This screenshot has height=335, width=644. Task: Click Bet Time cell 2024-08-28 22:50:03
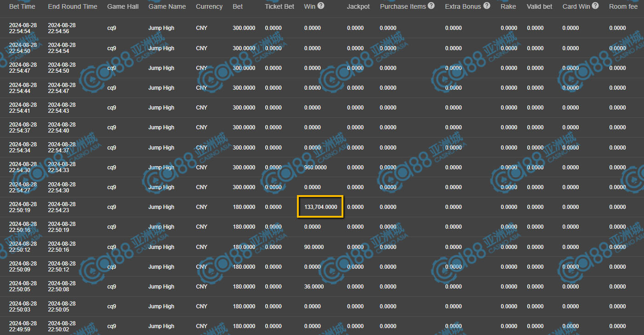pos(23,306)
